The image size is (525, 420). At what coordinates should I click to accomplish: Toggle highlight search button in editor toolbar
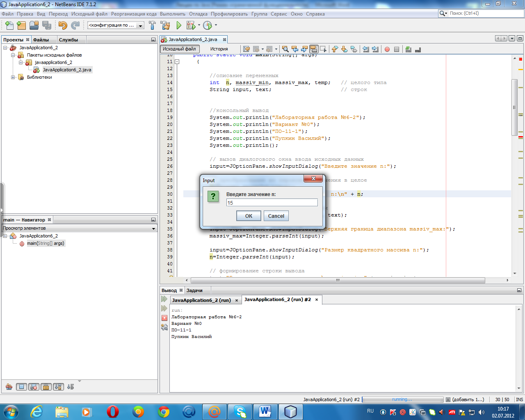[314, 49]
